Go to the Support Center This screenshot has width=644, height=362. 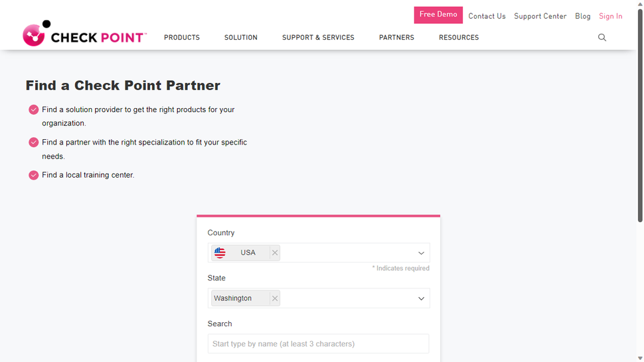540,16
